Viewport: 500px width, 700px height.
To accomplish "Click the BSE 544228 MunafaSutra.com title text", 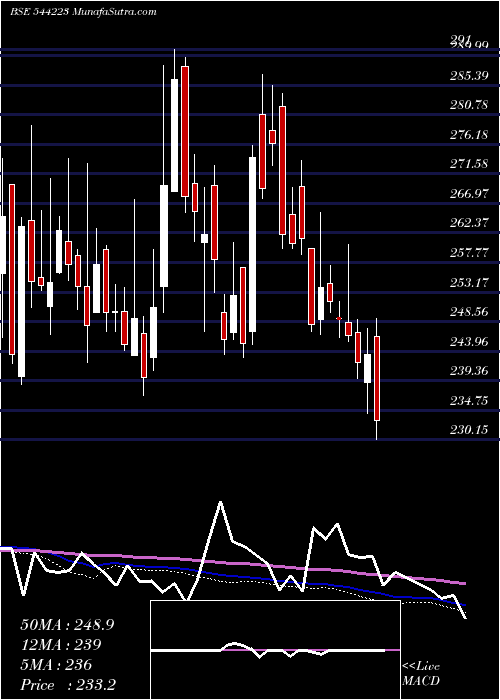I will 83,12.
